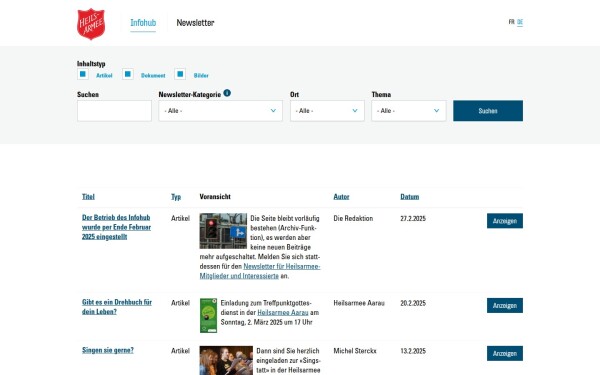
Task: Open the Ort dropdown
Action: pyautogui.click(x=327, y=111)
